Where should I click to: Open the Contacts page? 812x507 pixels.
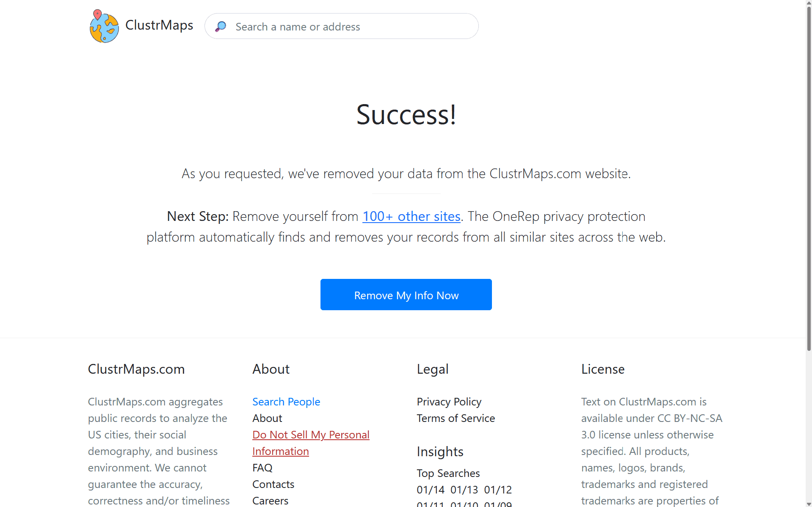point(273,484)
